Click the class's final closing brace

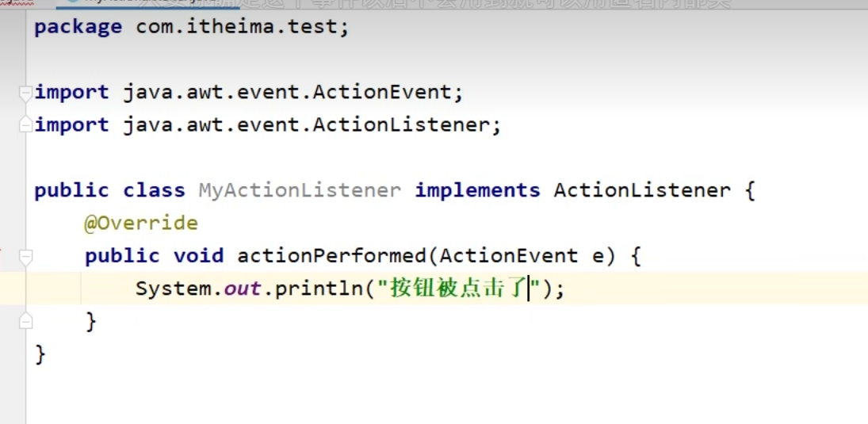point(40,353)
